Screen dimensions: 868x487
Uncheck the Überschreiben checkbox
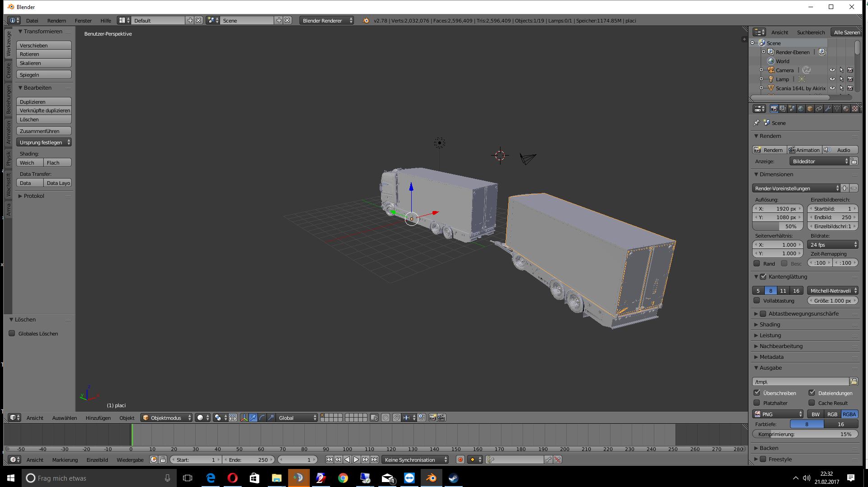757,393
